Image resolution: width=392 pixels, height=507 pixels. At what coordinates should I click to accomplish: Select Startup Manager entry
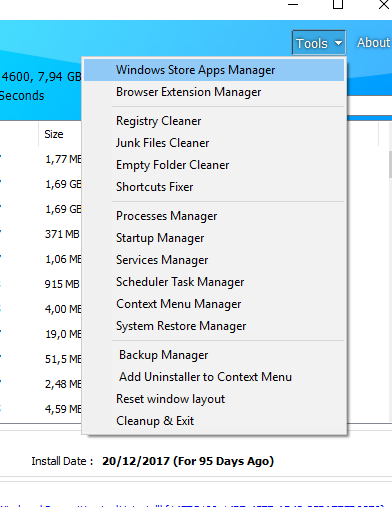click(214, 238)
